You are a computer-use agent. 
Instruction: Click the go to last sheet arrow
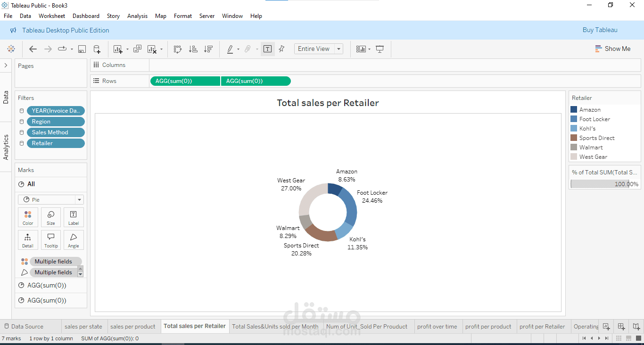click(607, 338)
